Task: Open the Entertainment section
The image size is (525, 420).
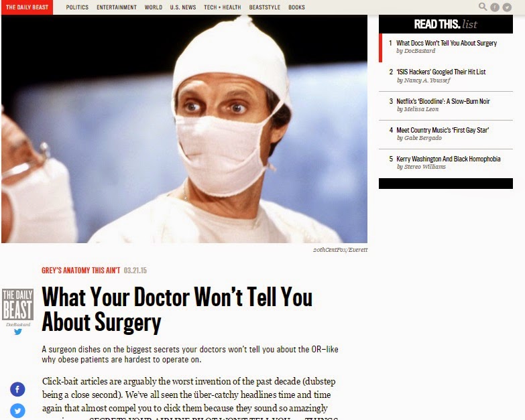Action: tap(117, 7)
